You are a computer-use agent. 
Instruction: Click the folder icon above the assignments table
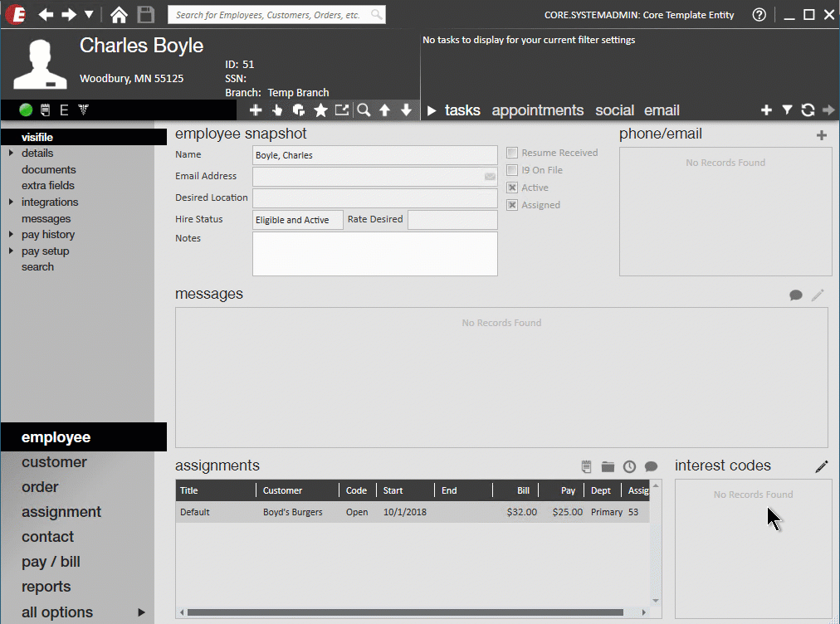point(608,466)
